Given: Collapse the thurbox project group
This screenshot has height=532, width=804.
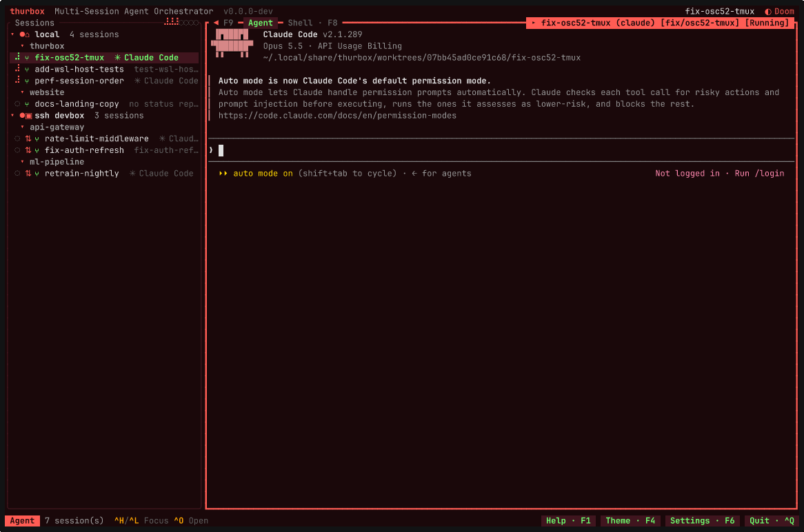Looking at the screenshot, I should (x=22, y=46).
